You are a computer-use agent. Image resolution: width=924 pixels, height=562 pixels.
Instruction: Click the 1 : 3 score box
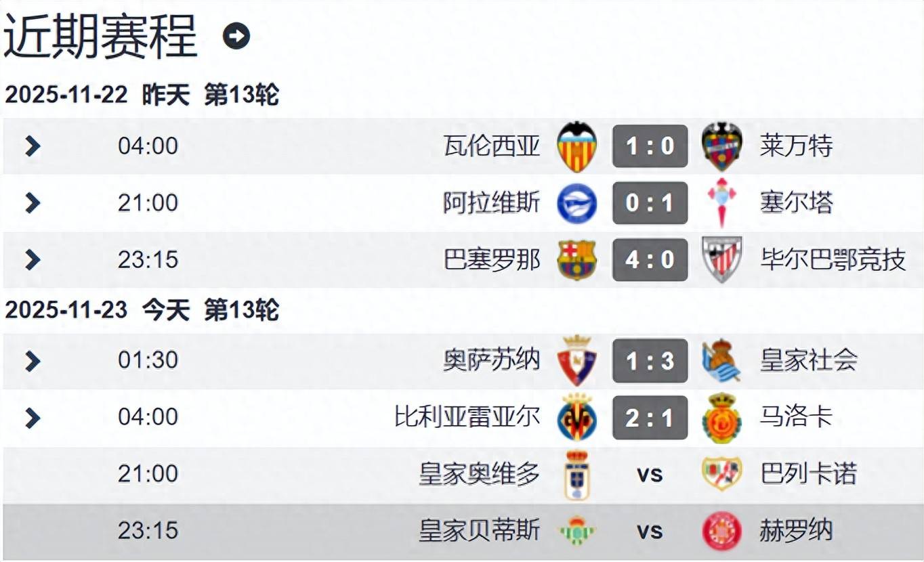pos(650,360)
